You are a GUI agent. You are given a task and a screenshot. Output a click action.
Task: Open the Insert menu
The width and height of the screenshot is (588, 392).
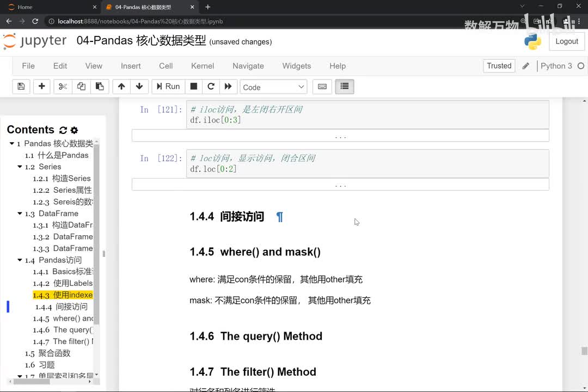131,66
